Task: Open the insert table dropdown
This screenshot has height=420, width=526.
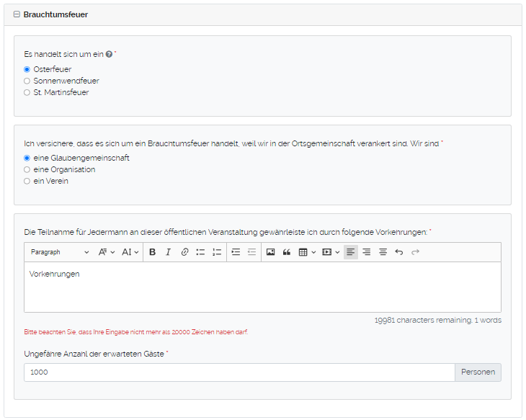Action: tap(307, 252)
